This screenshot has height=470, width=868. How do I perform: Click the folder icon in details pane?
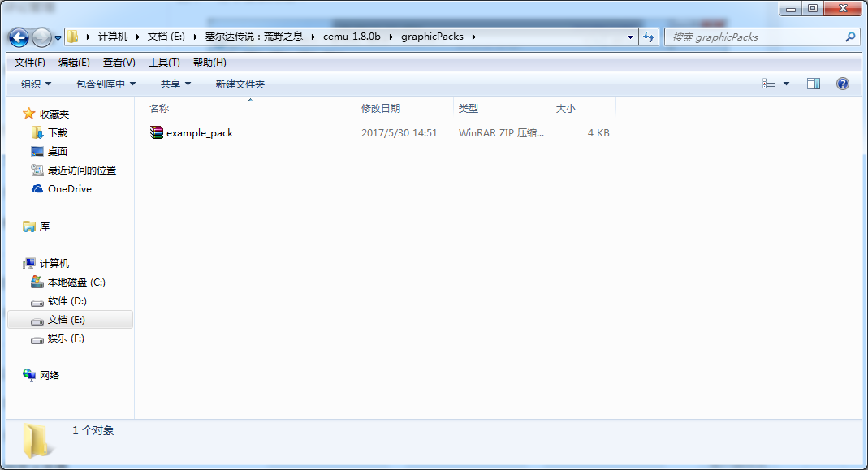tap(36, 441)
